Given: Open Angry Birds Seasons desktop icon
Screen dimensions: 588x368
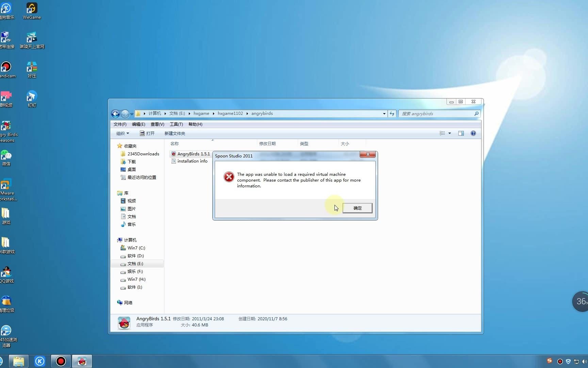Looking at the screenshot, I should tap(7, 132).
